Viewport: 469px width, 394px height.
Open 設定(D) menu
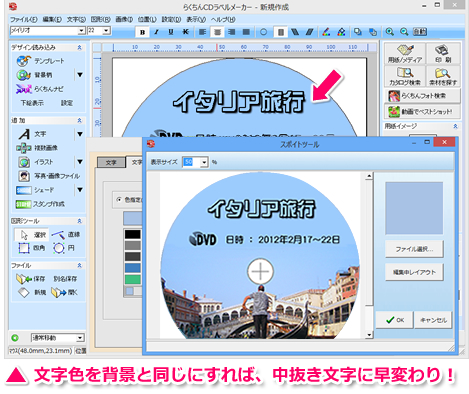(x=171, y=19)
